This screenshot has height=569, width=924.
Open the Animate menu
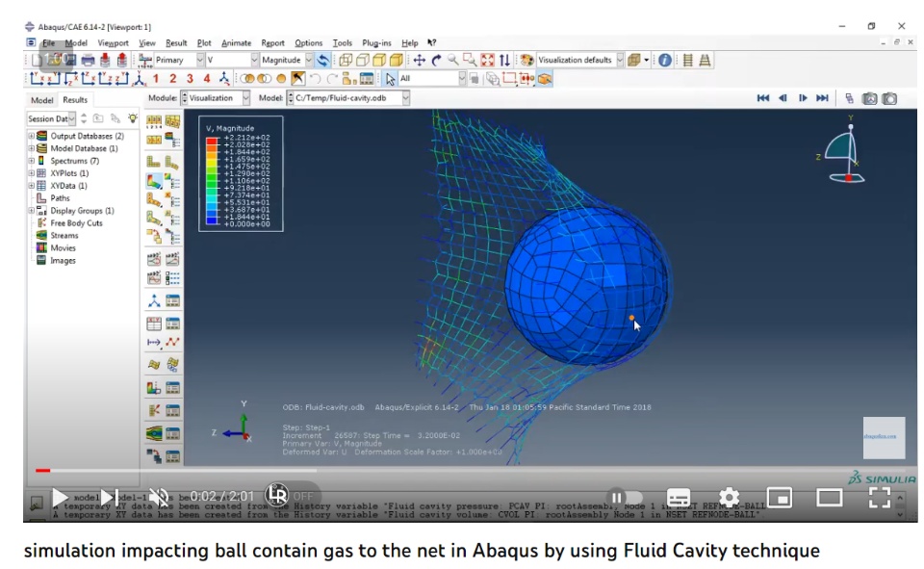pos(237,43)
